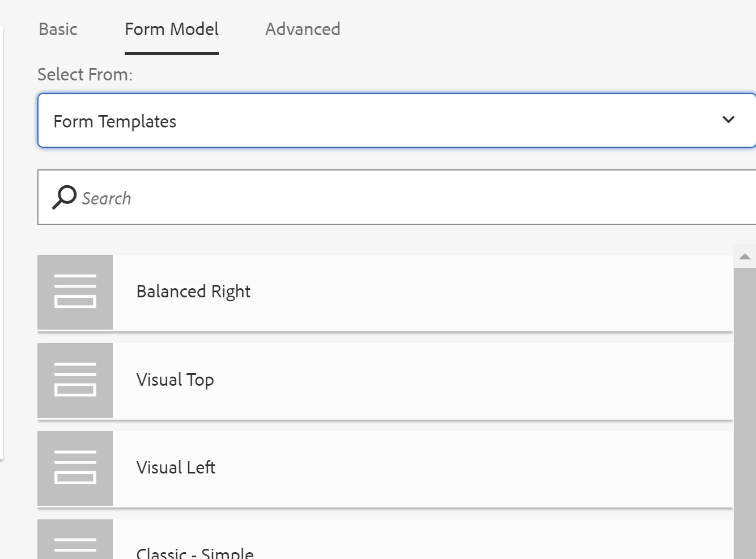Viewport: 756px width, 559px height.
Task: Select the Form Model tab
Action: 171,29
